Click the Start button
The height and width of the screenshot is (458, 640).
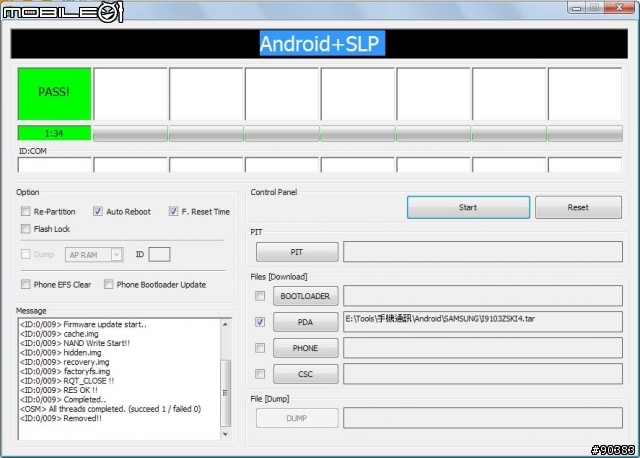(x=468, y=207)
